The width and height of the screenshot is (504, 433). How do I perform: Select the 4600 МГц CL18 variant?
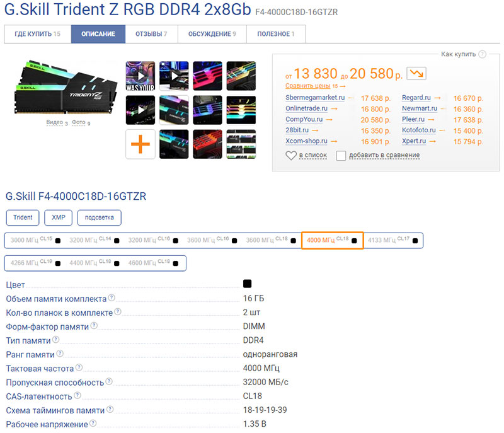[x=152, y=263]
